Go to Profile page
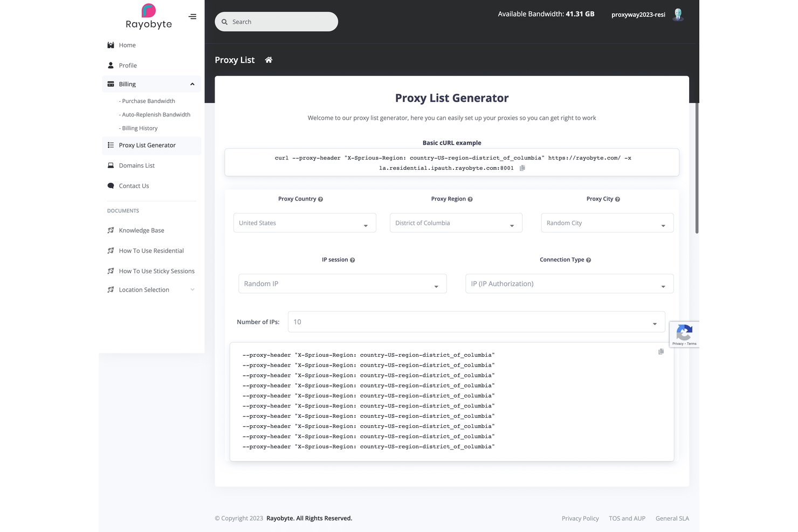 [128, 66]
